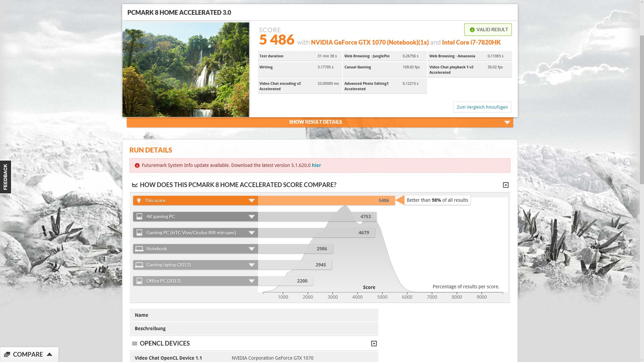
Task: Click the red warning icon in update notice
Action: tap(137, 166)
